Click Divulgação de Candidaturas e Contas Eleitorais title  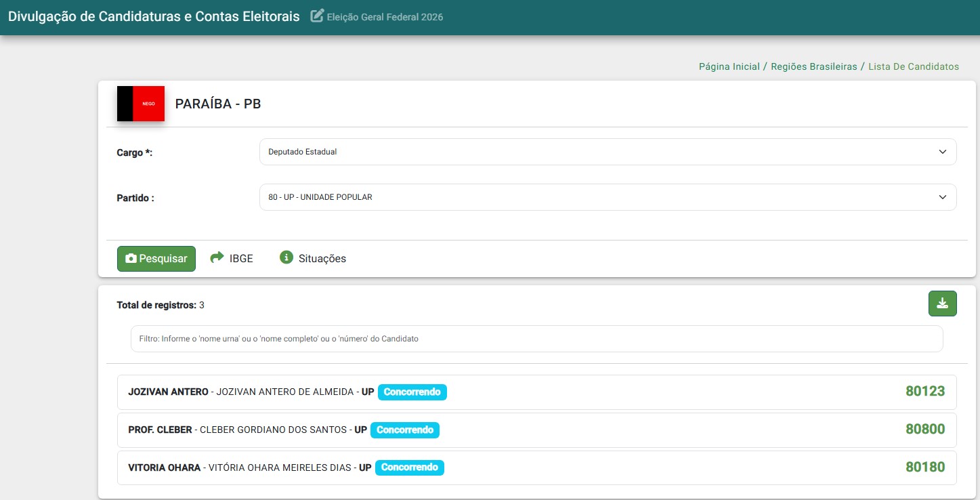154,16
